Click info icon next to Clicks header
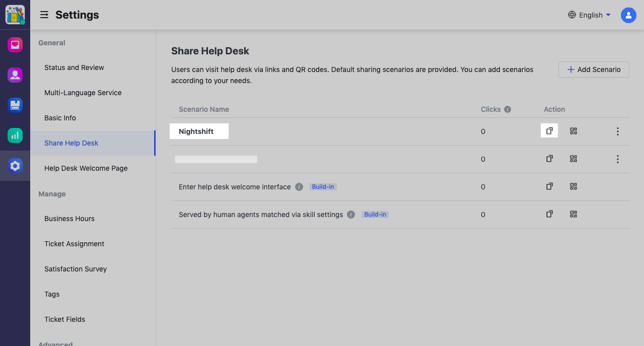Screen dimensions: 644x346 point(508,109)
